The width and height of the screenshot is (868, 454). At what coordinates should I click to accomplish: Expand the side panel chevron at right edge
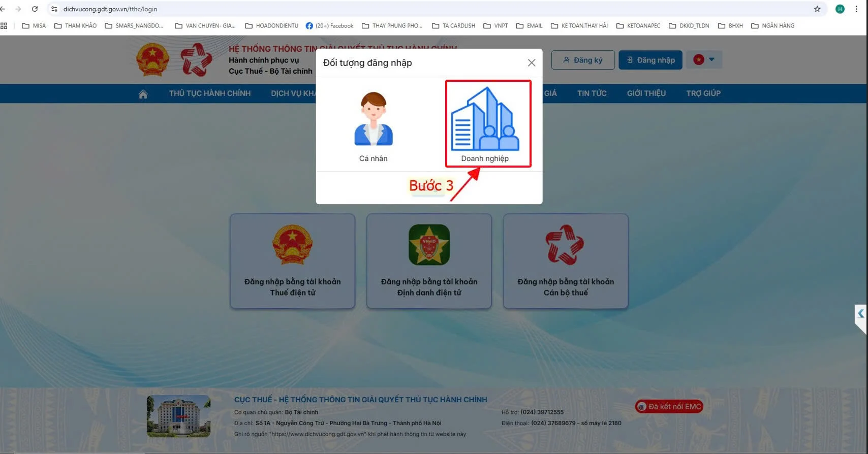pyautogui.click(x=861, y=314)
